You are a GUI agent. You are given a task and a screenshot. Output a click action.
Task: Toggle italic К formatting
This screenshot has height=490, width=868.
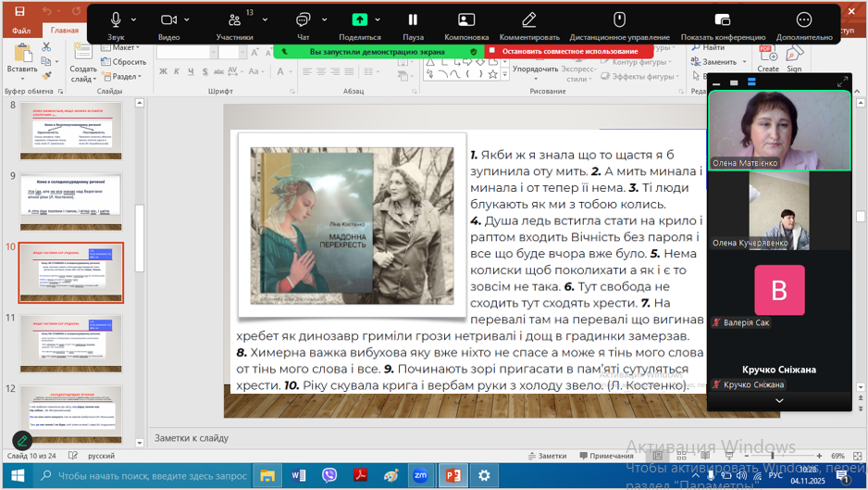[177, 71]
